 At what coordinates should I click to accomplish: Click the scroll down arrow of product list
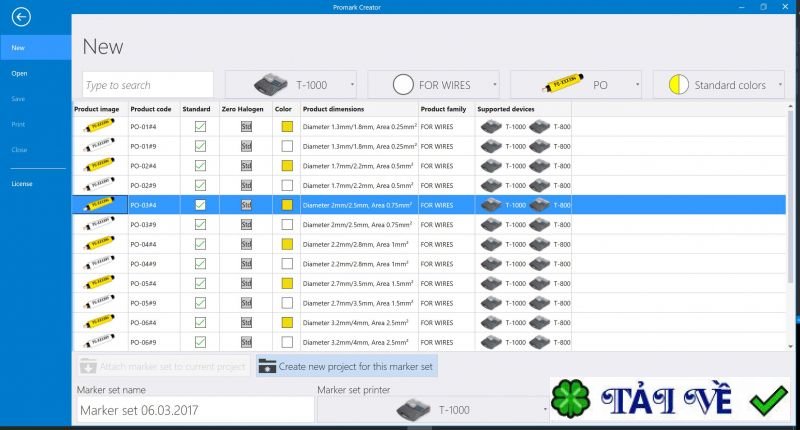(790, 347)
